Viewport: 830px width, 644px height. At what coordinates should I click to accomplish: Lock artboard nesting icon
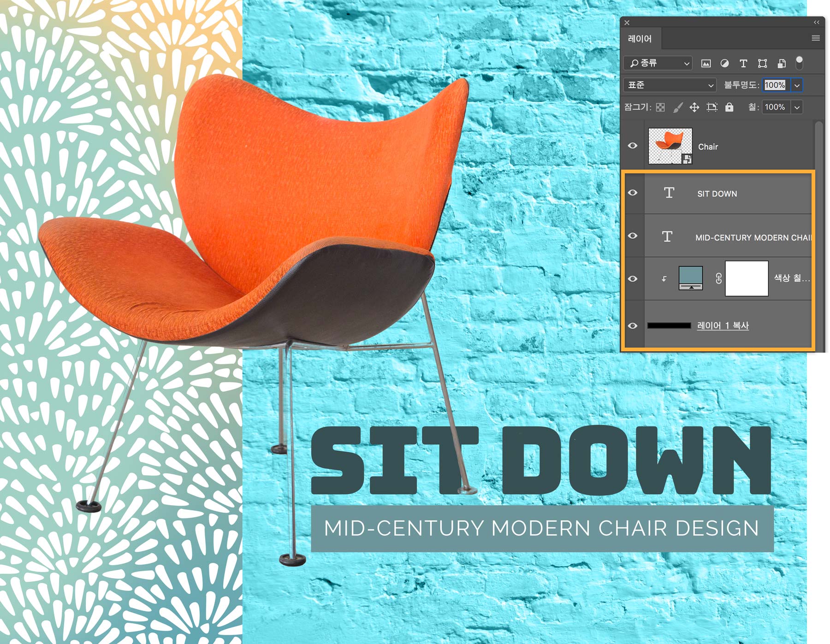click(x=712, y=107)
